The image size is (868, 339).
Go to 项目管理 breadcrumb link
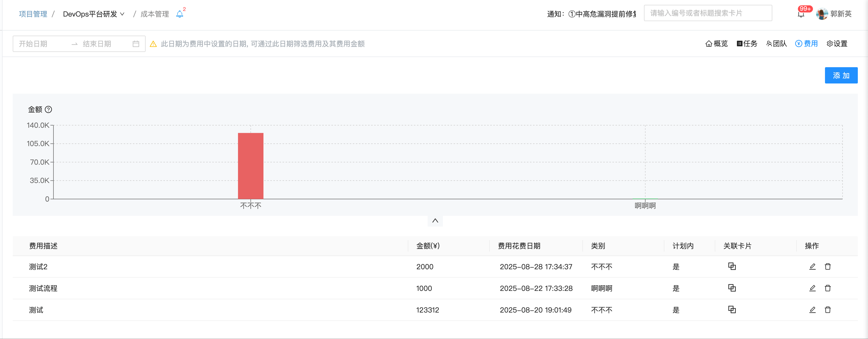click(x=33, y=14)
